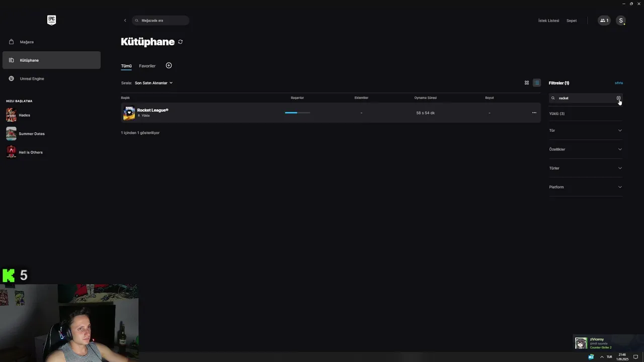Expand the Platform filter
Image resolution: width=644 pixels, height=362 pixels.
tap(586, 187)
